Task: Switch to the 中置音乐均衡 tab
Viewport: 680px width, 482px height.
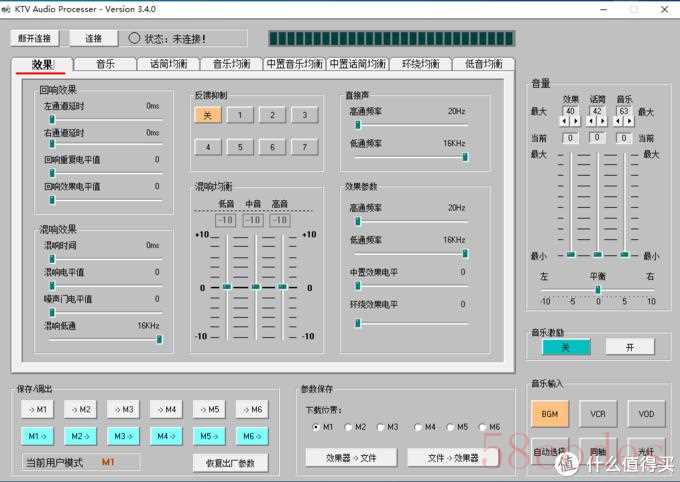Action: (x=294, y=64)
